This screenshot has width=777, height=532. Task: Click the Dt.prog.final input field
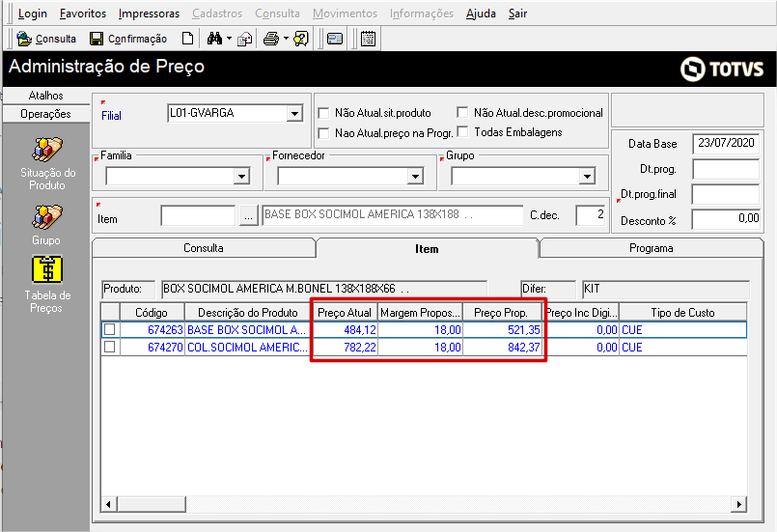[726, 194]
